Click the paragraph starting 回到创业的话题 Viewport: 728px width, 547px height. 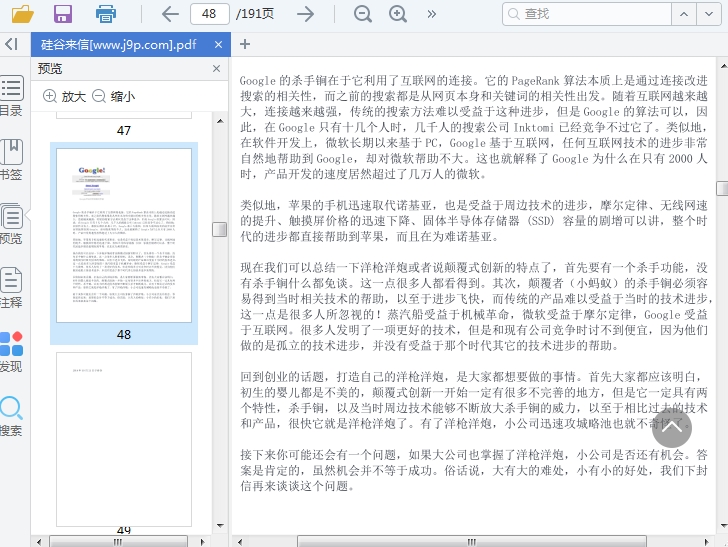click(474, 400)
